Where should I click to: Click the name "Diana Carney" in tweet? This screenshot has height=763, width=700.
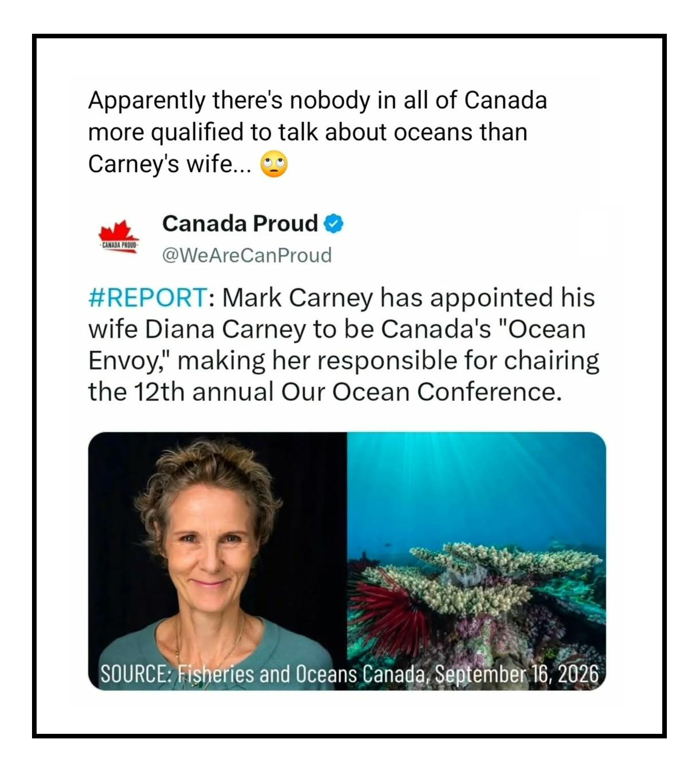[x=226, y=329]
